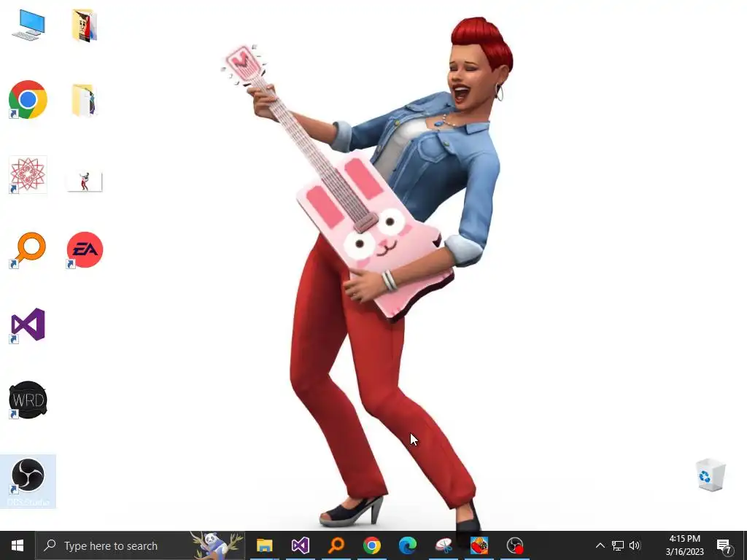747x560 pixels.
Task: Open network status tray icon
Action: pyautogui.click(x=618, y=545)
